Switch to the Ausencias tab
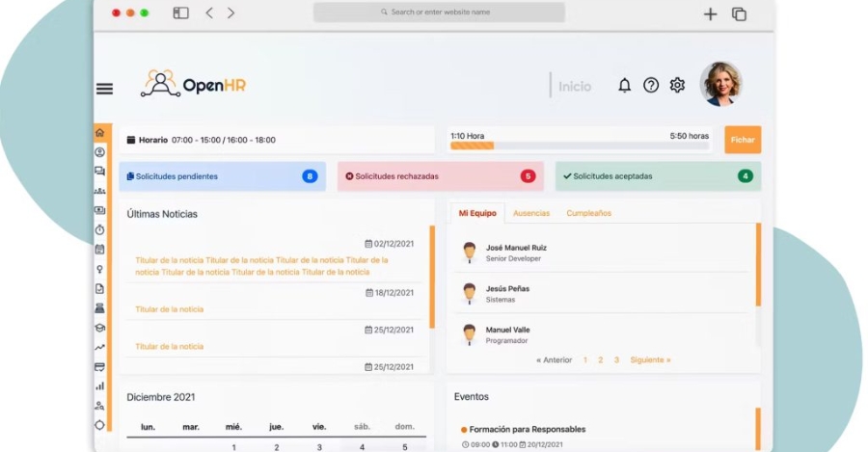 tap(531, 213)
